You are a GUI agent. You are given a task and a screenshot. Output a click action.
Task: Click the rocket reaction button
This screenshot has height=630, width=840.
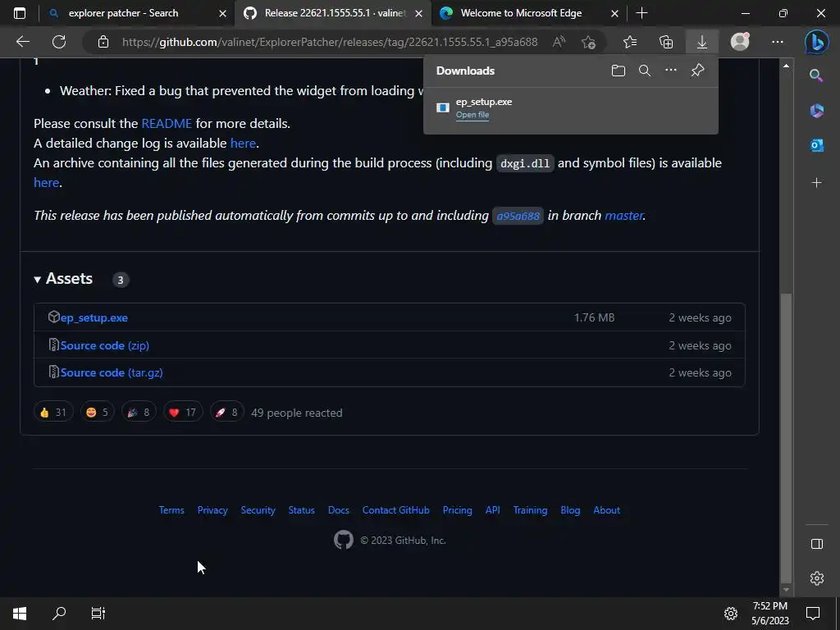coord(226,412)
